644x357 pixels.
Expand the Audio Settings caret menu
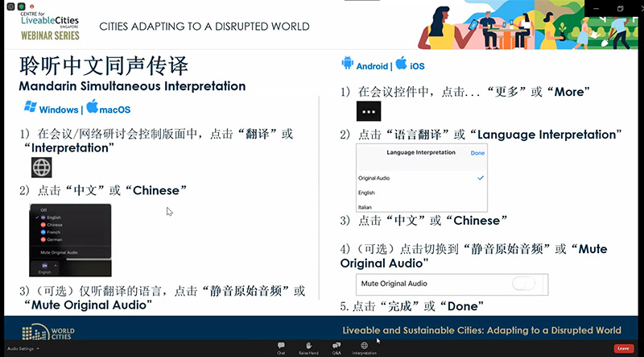pyautogui.click(x=38, y=348)
